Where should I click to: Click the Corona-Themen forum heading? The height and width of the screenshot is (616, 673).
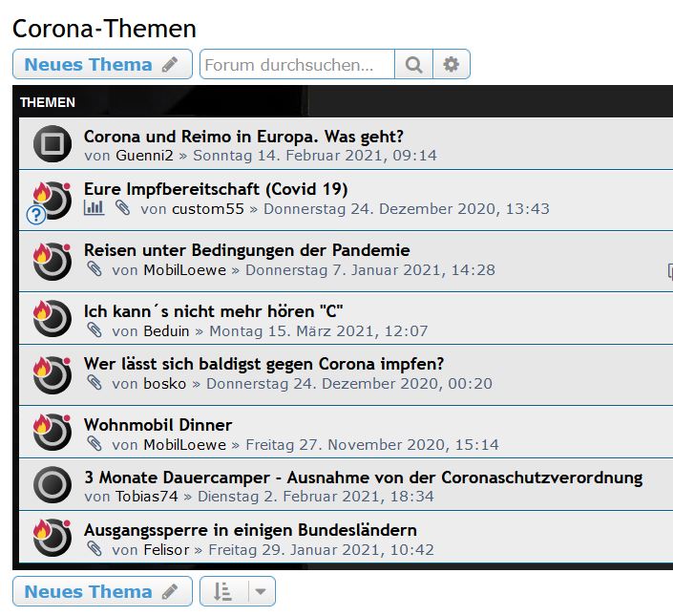(104, 30)
